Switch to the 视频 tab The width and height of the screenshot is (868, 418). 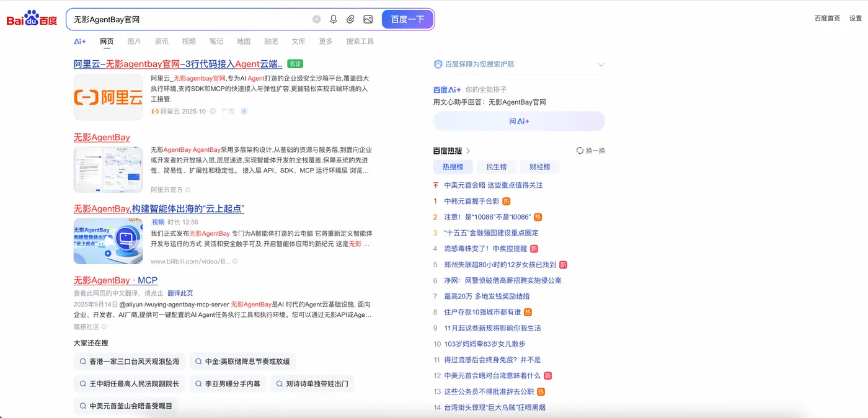[x=189, y=42]
